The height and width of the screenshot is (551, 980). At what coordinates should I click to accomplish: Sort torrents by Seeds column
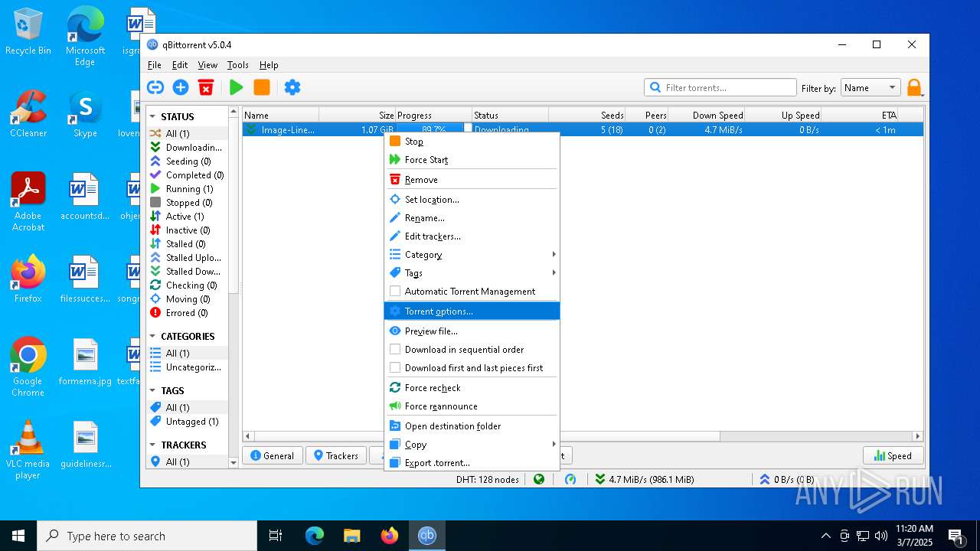pos(586,115)
